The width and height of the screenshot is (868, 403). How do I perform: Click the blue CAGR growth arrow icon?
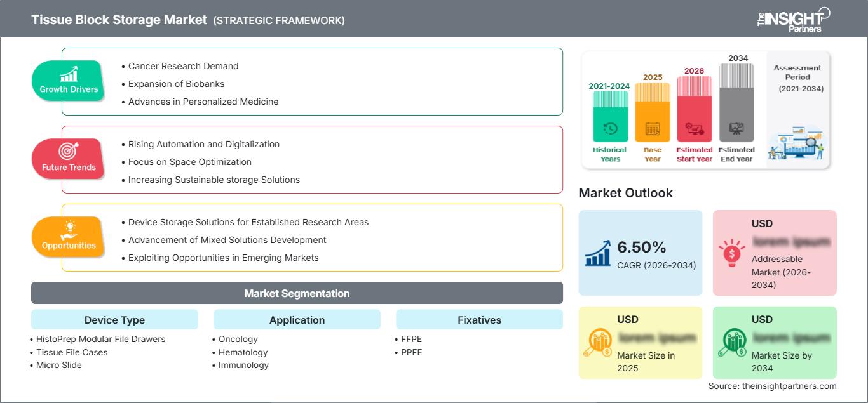(597, 253)
